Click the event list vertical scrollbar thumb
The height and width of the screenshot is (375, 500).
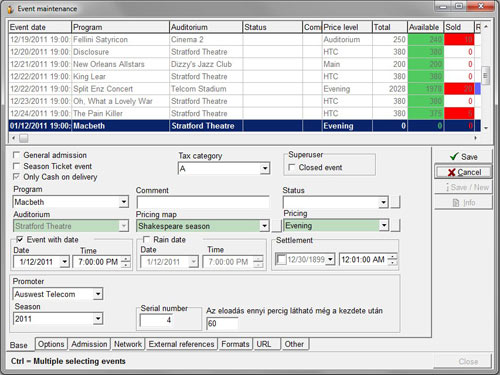(486, 76)
